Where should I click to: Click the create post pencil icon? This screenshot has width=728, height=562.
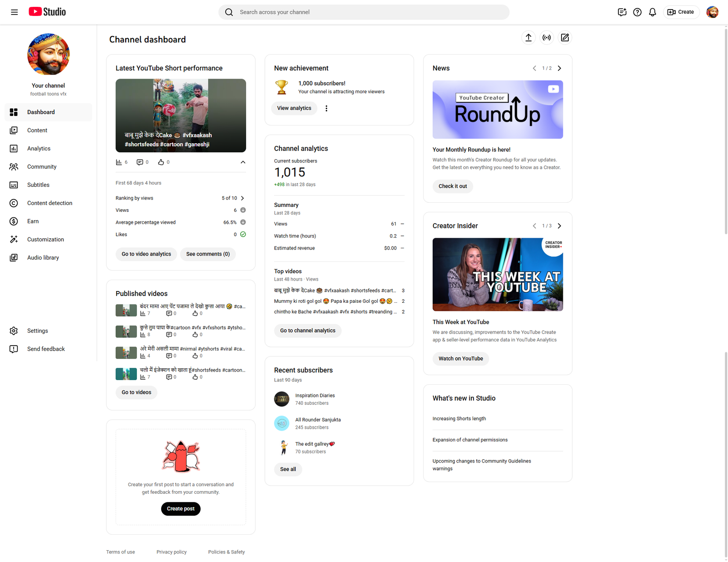pos(565,38)
